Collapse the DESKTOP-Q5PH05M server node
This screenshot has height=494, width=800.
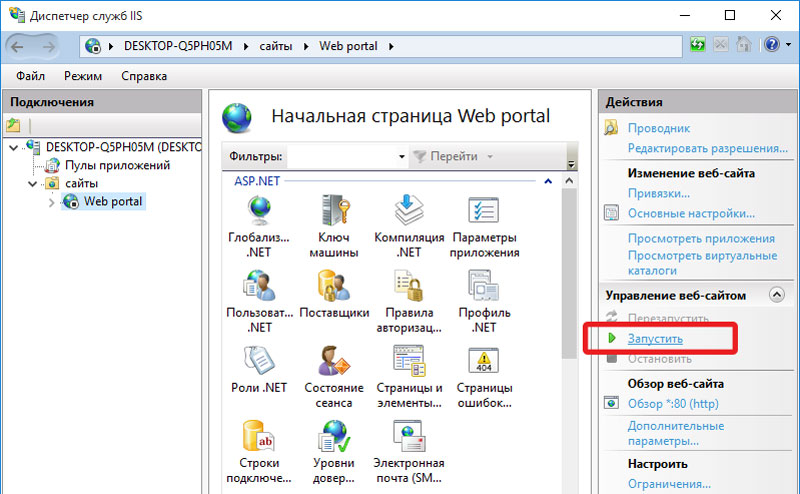point(14,148)
